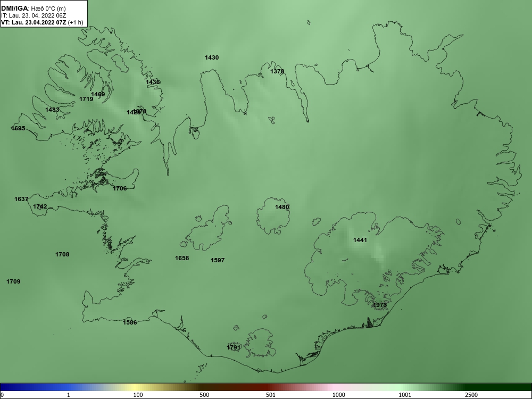Click the value 1709 over the southwest sea

(x=14, y=281)
